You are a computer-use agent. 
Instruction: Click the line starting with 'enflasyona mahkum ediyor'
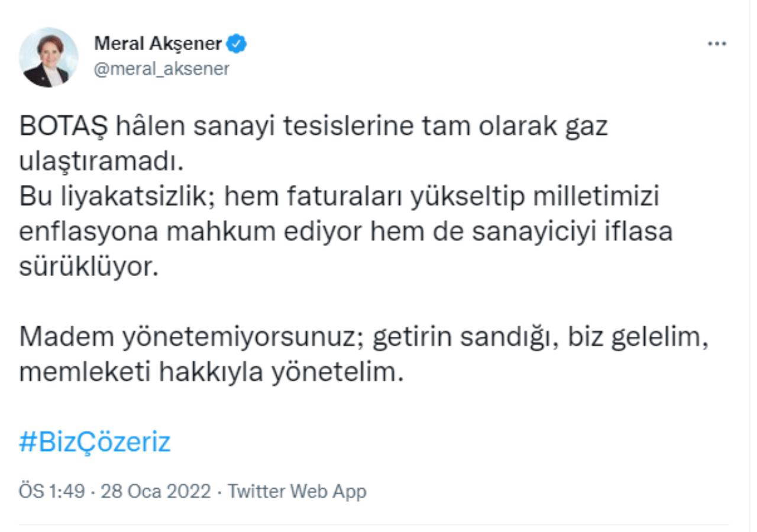coord(346,232)
